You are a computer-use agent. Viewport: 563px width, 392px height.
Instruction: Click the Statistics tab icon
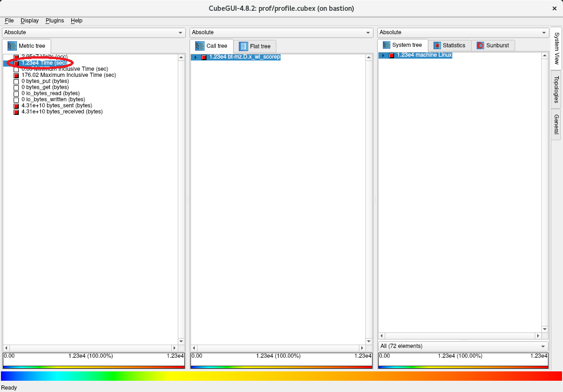[437, 45]
